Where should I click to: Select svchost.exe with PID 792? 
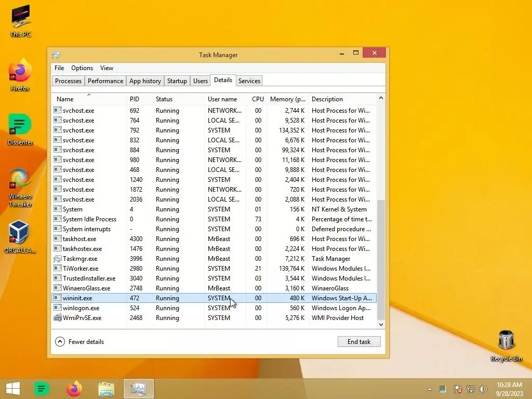click(214, 130)
